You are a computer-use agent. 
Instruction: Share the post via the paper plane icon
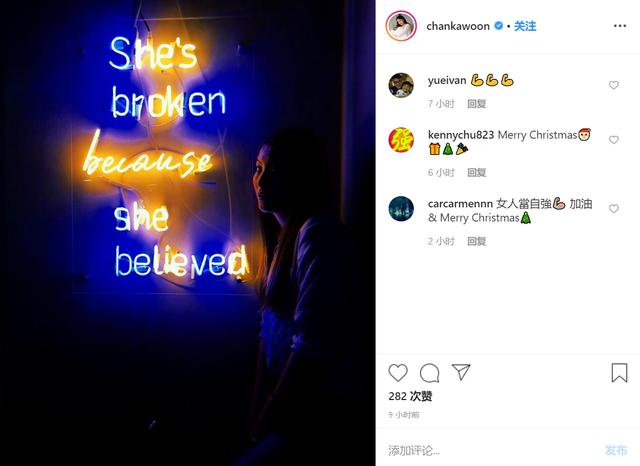click(461, 372)
